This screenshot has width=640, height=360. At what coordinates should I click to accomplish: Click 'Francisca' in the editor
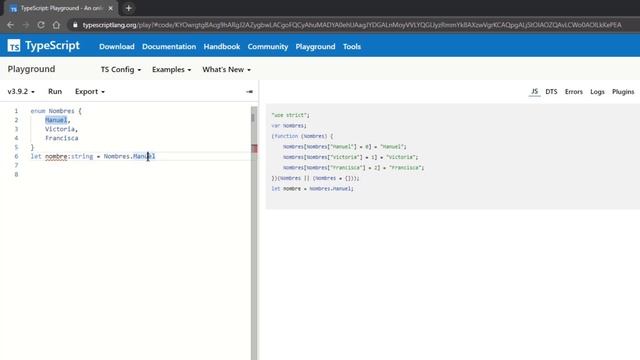tap(62, 138)
